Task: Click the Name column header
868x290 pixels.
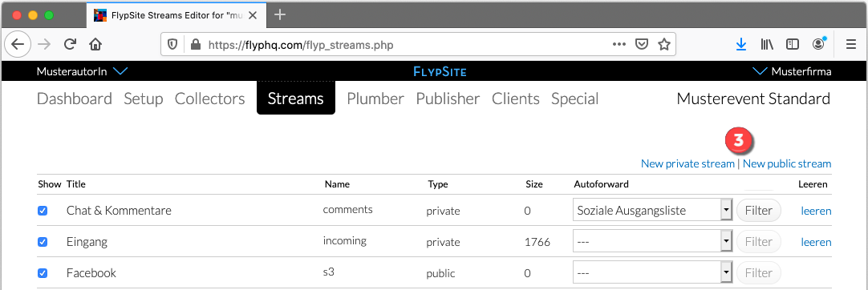Action: [337, 184]
